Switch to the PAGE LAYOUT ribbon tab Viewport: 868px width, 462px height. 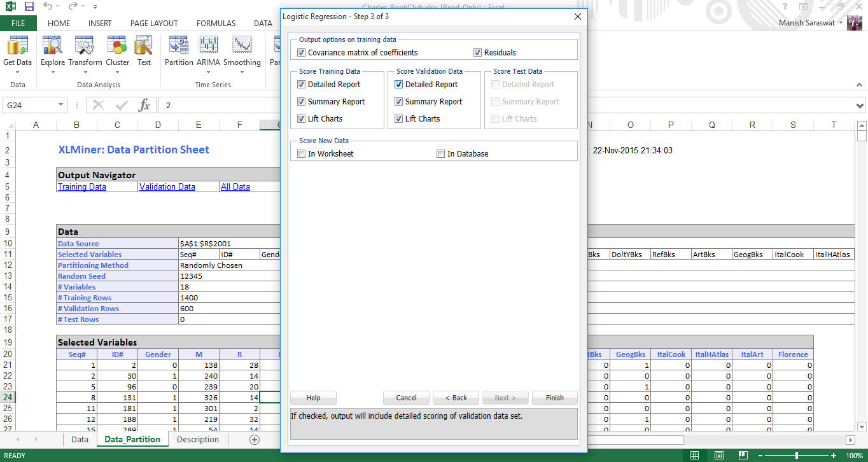pyautogui.click(x=154, y=24)
